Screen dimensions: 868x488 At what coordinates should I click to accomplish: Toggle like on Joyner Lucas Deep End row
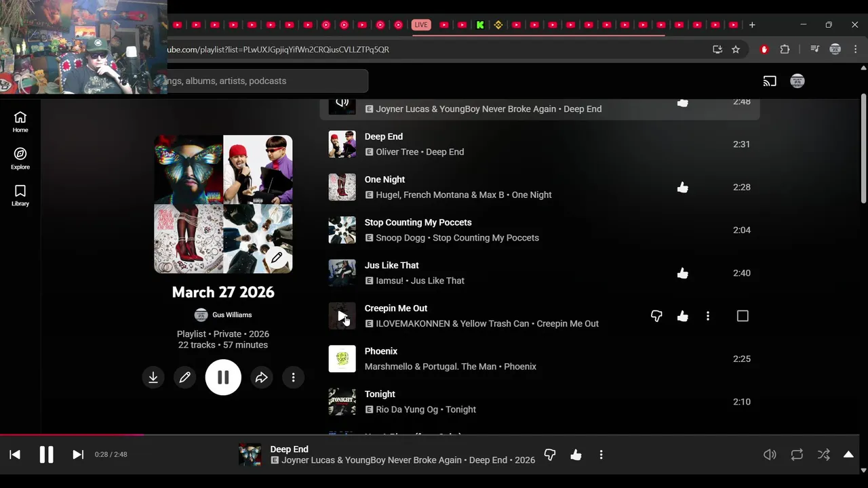[682, 103]
